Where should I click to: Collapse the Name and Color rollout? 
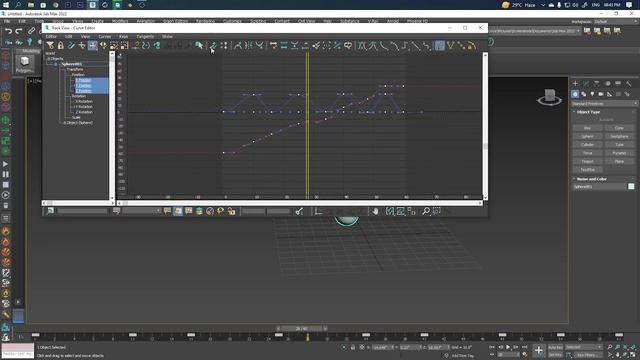pos(591,179)
